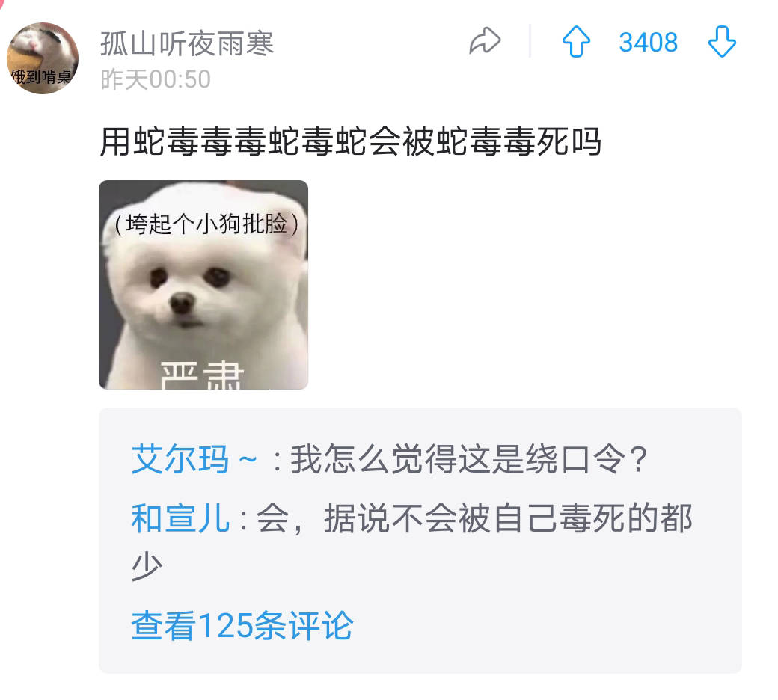Image resolution: width=778 pixels, height=700 pixels.
Task: Open the white puppy meme image
Action: pyautogui.click(x=203, y=285)
